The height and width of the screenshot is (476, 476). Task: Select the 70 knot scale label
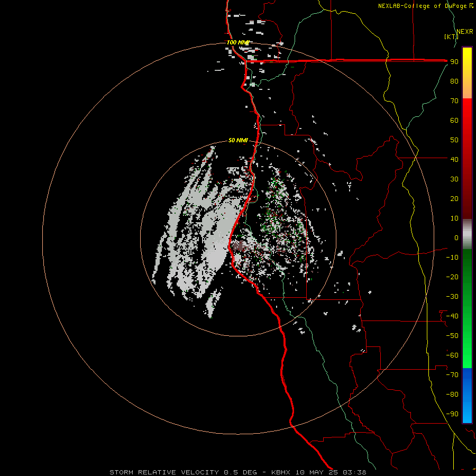click(x=454, y=101)
